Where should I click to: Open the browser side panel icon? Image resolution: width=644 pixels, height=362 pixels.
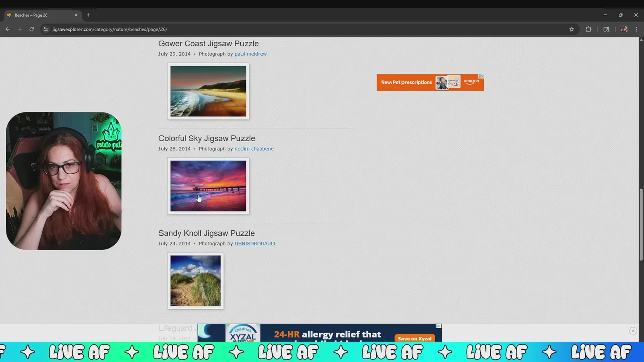point(606,29)
